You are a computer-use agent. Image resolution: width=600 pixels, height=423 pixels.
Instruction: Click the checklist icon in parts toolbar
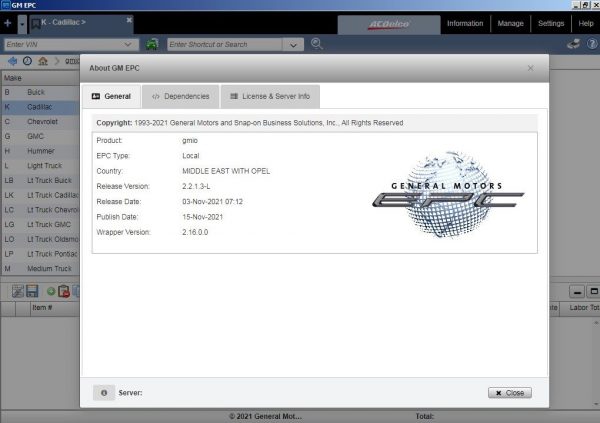pyautogui.click(x=18, y=291)
